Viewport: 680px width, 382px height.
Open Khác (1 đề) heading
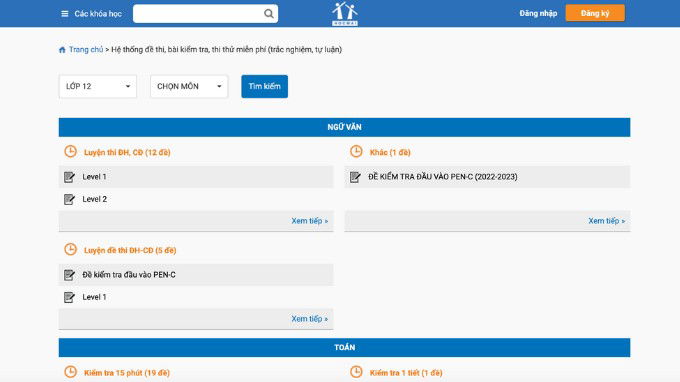click(x=390, y=152)
